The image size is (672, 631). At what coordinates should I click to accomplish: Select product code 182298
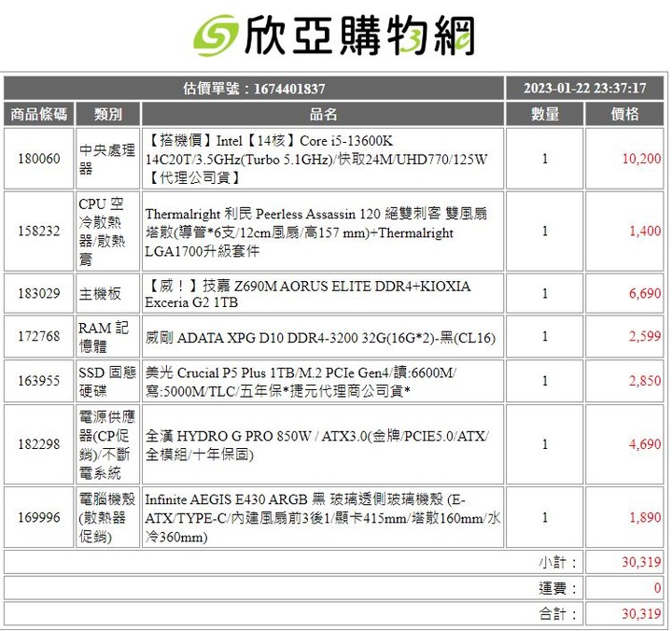[x=38, y=444]
